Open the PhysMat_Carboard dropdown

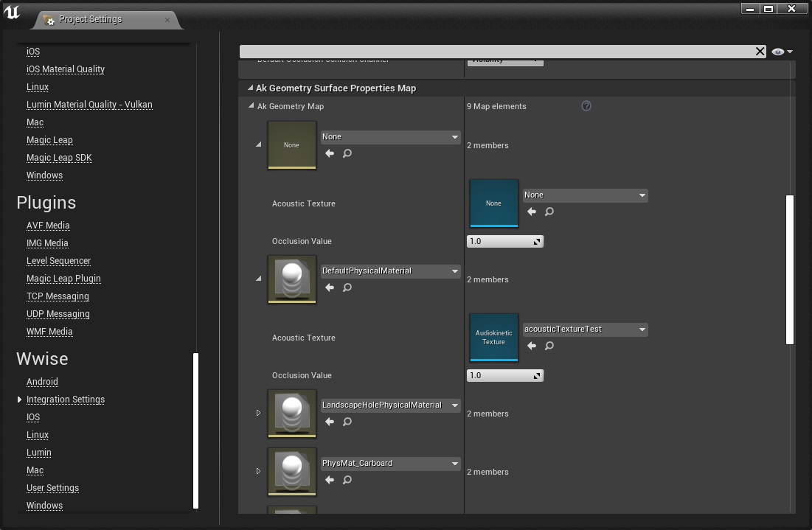pyautogui.click(x=390, y=463)
